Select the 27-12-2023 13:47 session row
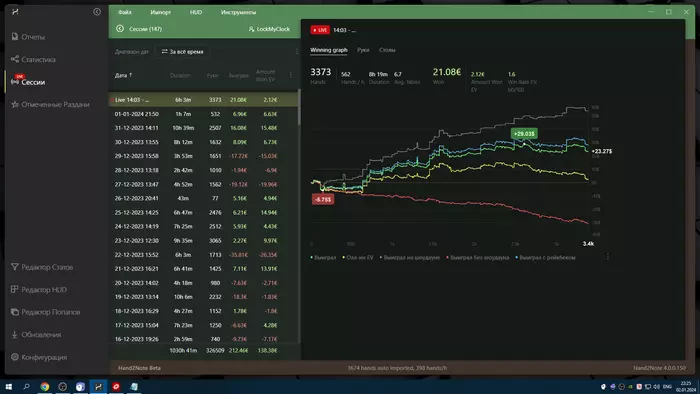 pos(203,184)
